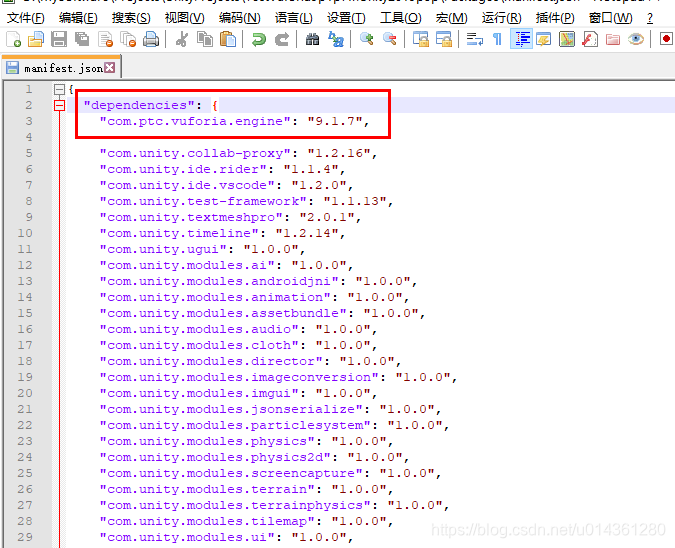Viewport: 675px width, 548px height.
Task: Click the Copy toolbar icon
Action: point(205,40)
